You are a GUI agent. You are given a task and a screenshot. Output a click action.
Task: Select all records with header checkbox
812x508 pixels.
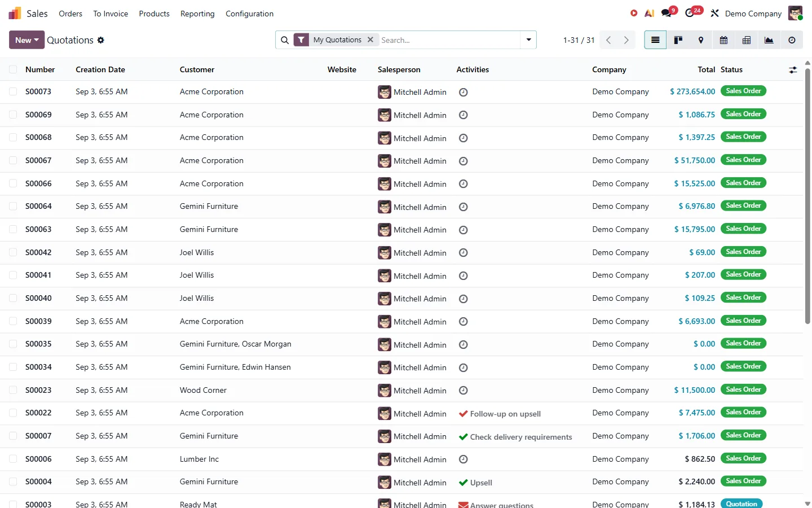click(13, 69)
